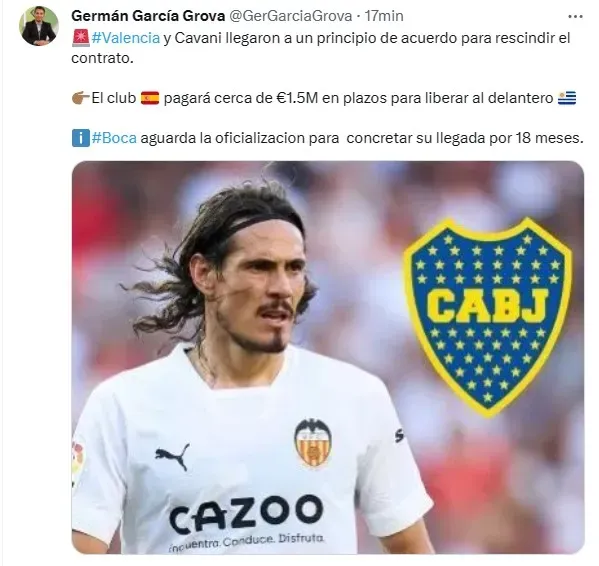
Task: Click the Uruguay flag emoji
Action: 567,98
